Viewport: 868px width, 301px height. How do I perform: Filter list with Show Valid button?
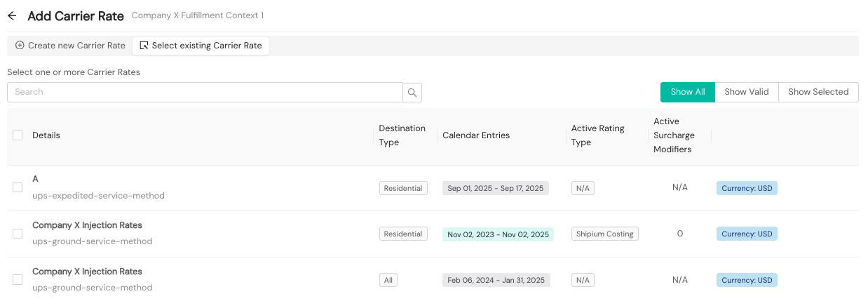[x=746, y=92]
